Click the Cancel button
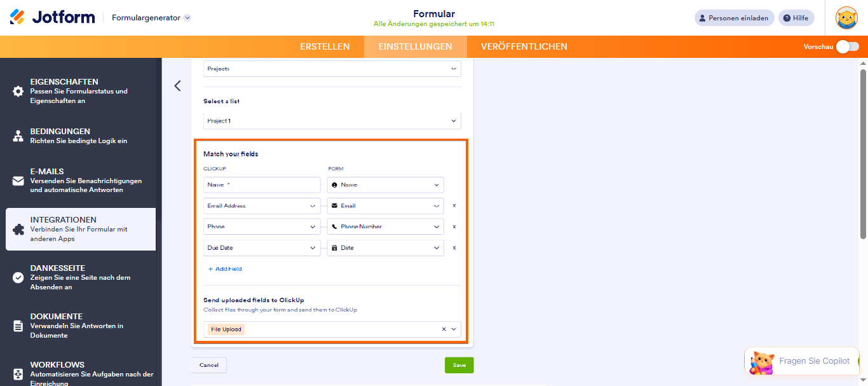This screenshot has height=386, width=868. [x=209, y=365]
